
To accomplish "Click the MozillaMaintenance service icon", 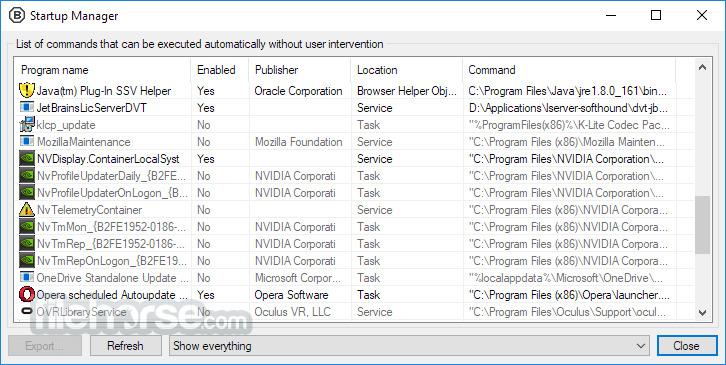I will click(27, 142).
